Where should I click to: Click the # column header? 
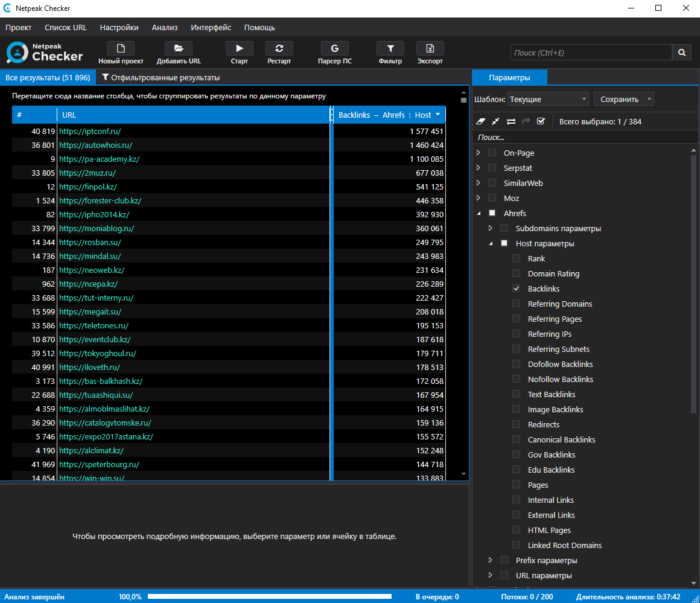click(x=34, y=115)
